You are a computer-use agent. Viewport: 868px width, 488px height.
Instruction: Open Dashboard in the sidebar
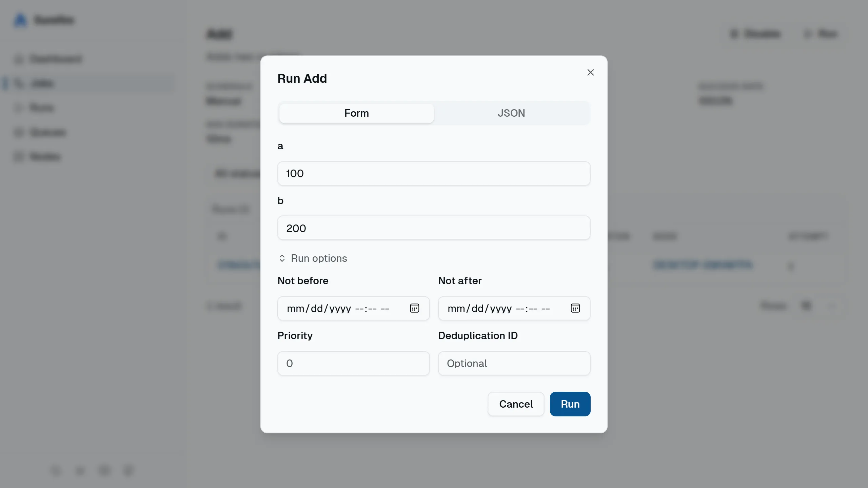pos(56,59)
